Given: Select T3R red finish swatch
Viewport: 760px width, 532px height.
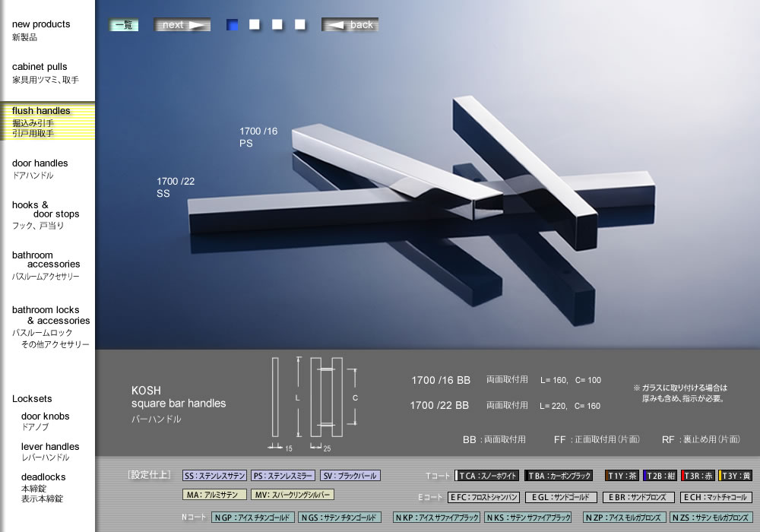Looking at the screenshot, I should point(698,476).
